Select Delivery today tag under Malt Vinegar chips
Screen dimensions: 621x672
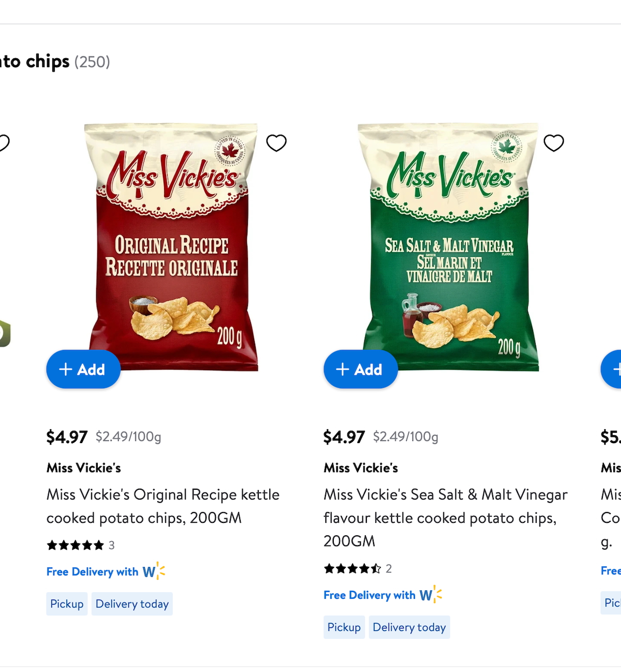pos(409,627)
